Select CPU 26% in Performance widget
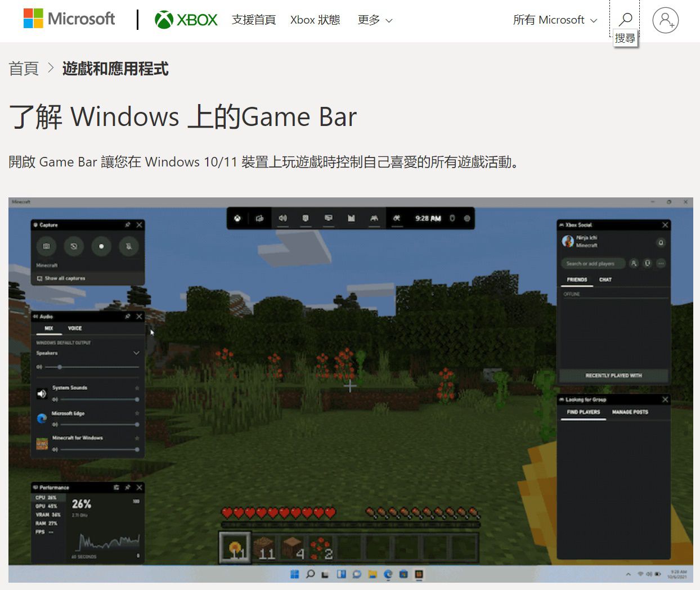 pos(46,498)
